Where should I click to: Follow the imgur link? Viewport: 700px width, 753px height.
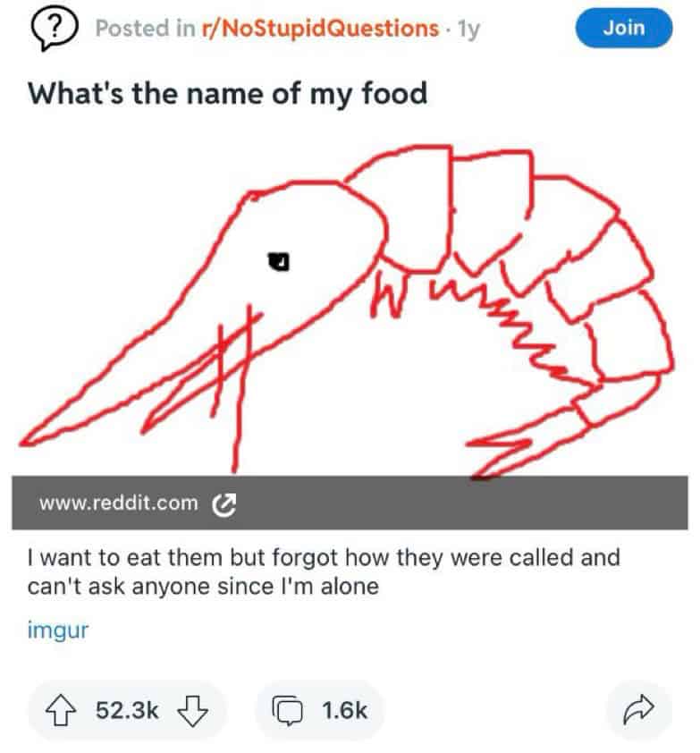[x=59, y=630]
